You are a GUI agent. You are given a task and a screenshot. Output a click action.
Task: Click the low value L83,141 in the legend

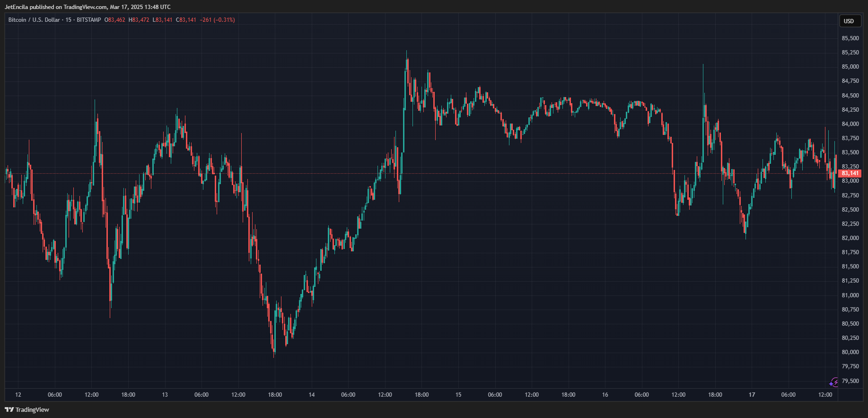(x=163, y=20)
